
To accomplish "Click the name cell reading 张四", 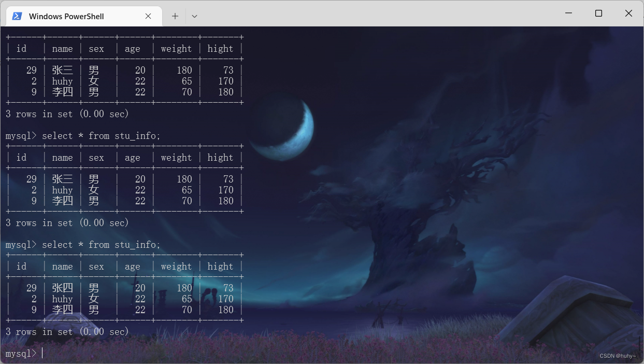I will 63,288.
